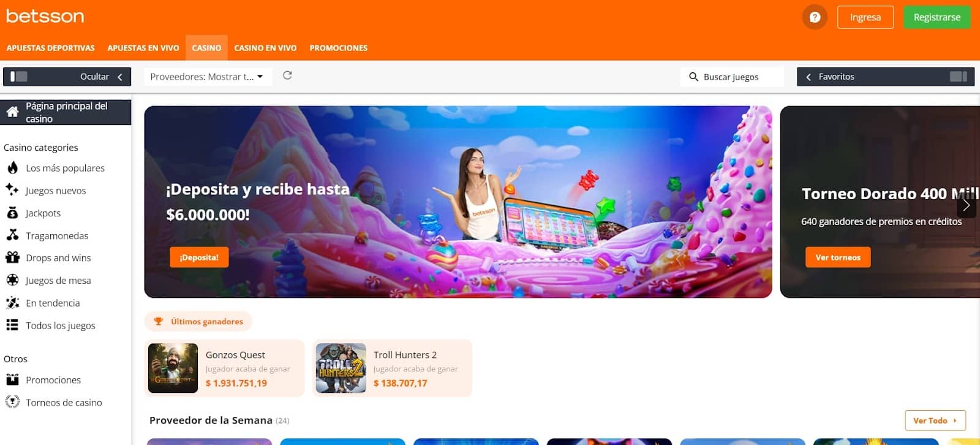Image resolution: width=980 pixels, height=445 pixels.
Task: Open the Proveedores dropdown
Action: click(x=207, y=77)
